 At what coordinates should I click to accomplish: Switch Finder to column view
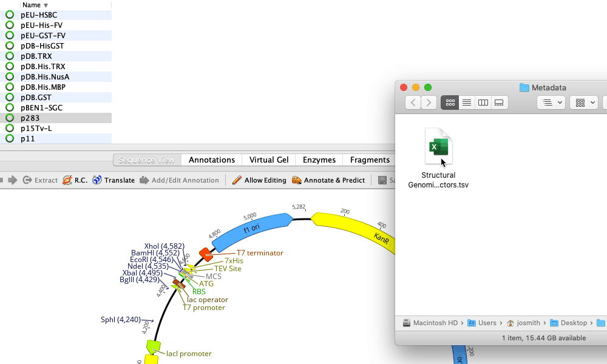tap(483, 103)
